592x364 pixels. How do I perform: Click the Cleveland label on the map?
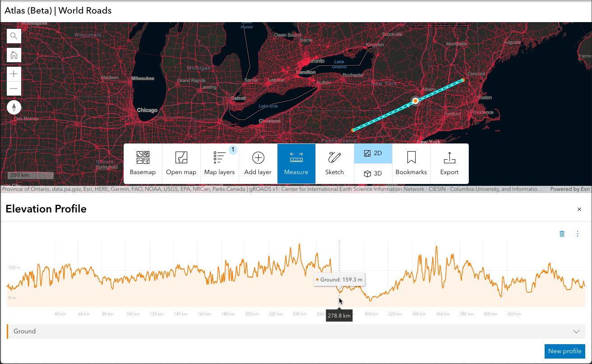269,121
